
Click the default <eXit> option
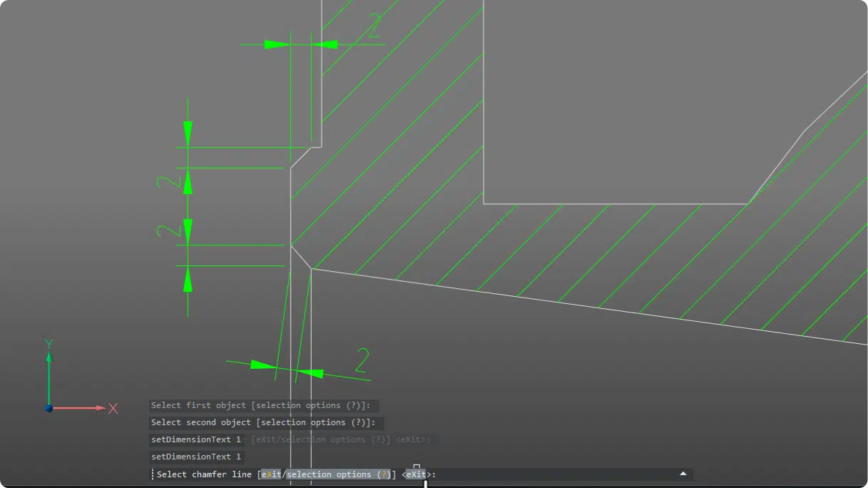414,474
